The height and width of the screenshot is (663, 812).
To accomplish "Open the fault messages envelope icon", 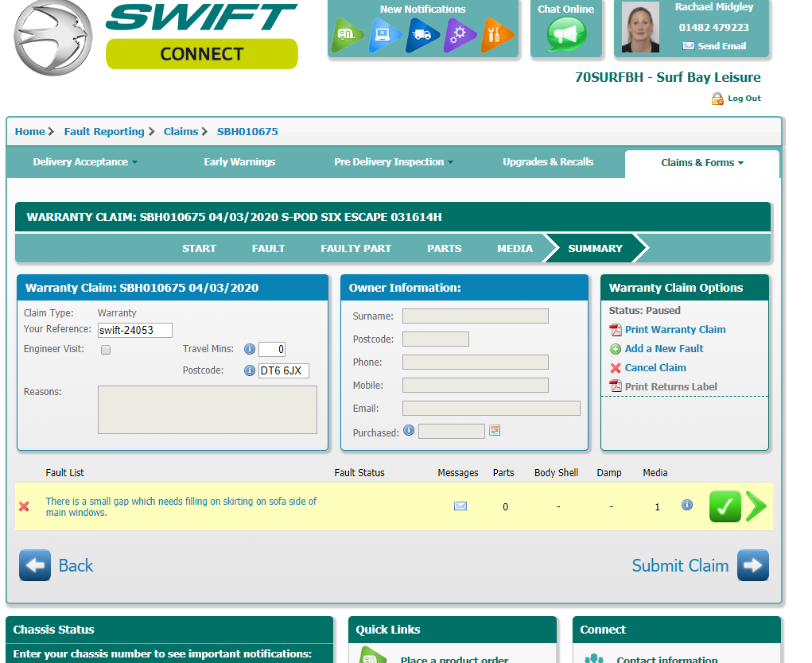I will (460, 506).
